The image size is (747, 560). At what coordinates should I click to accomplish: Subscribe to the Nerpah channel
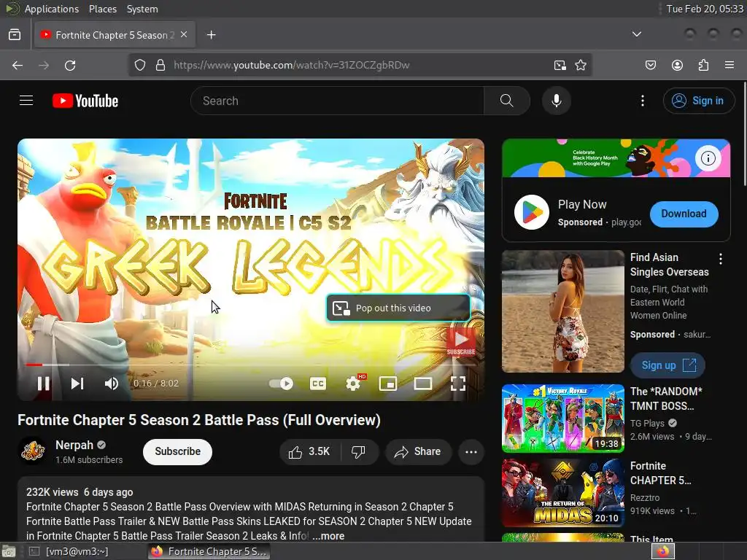coord(177,451)
